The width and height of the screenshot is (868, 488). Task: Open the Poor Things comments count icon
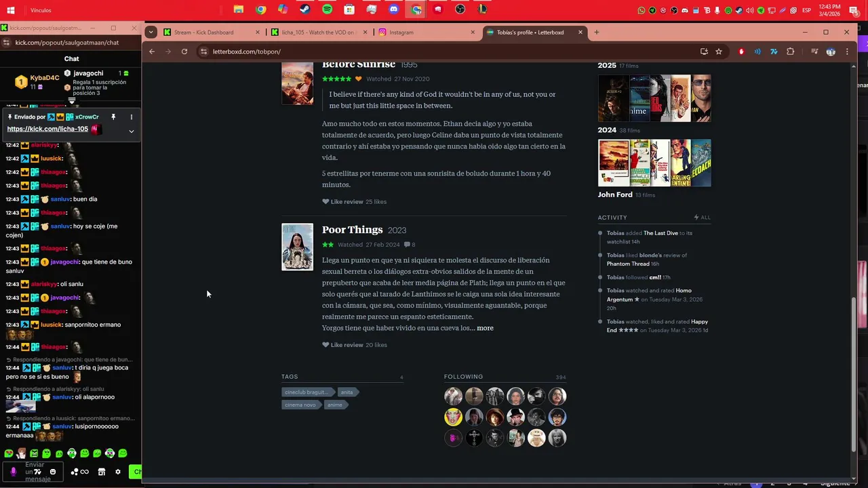point(409,245)
